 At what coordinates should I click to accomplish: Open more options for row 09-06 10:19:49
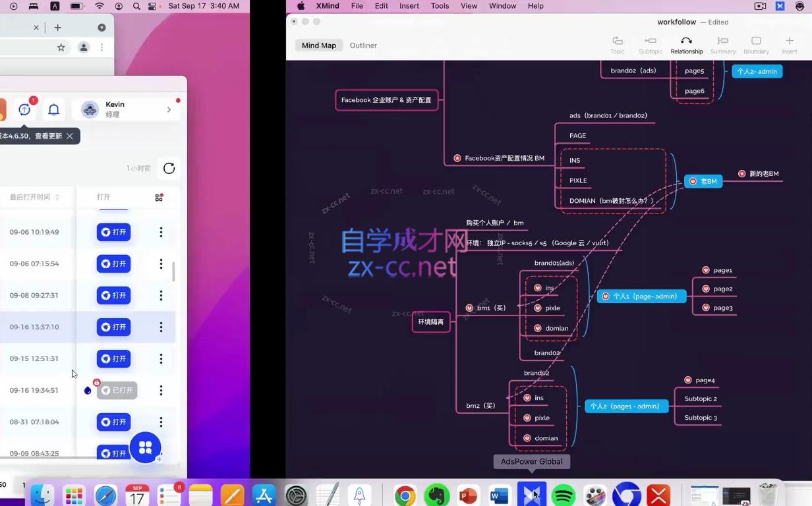(x=161, y=232)
